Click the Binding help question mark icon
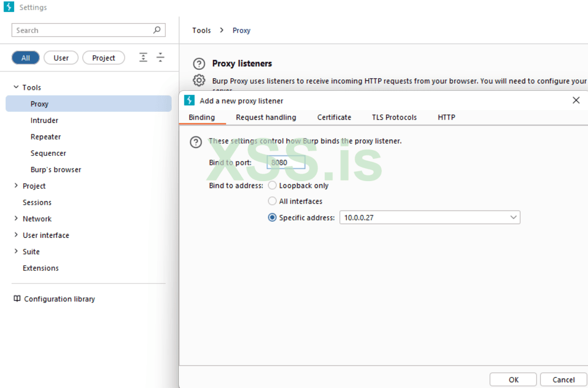The height and width of the screenshot is (388, 588). 196,142
